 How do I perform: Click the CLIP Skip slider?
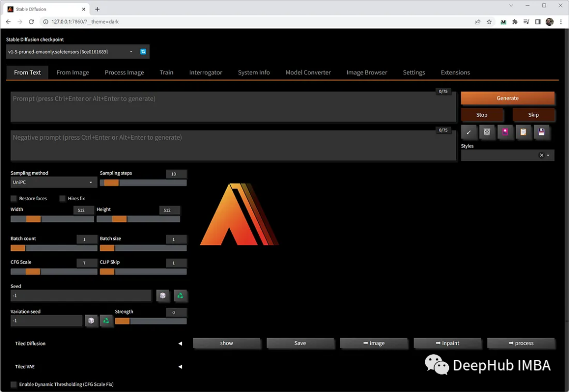click(143, 271)
